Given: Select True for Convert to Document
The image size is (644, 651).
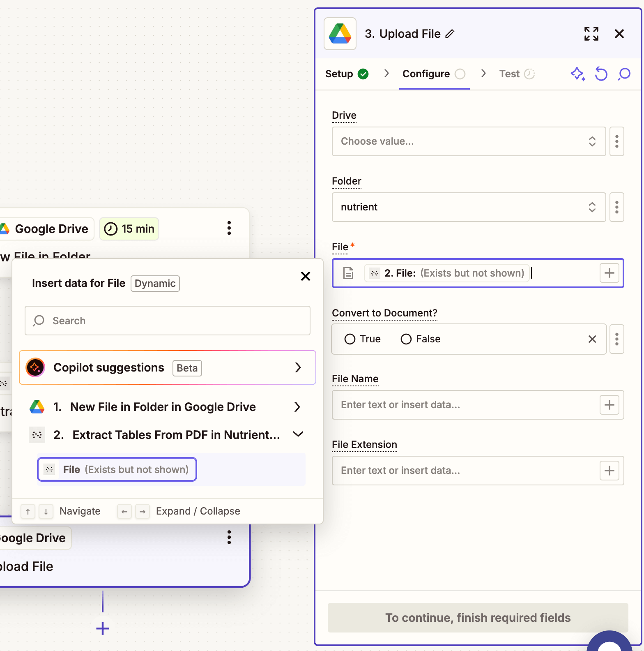Looking at the screenshot, I should click(x=350, y=339).
